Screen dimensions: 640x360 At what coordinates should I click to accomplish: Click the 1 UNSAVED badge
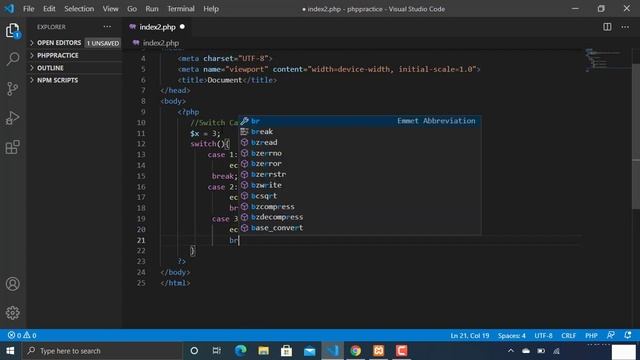(x=103, y=43)
